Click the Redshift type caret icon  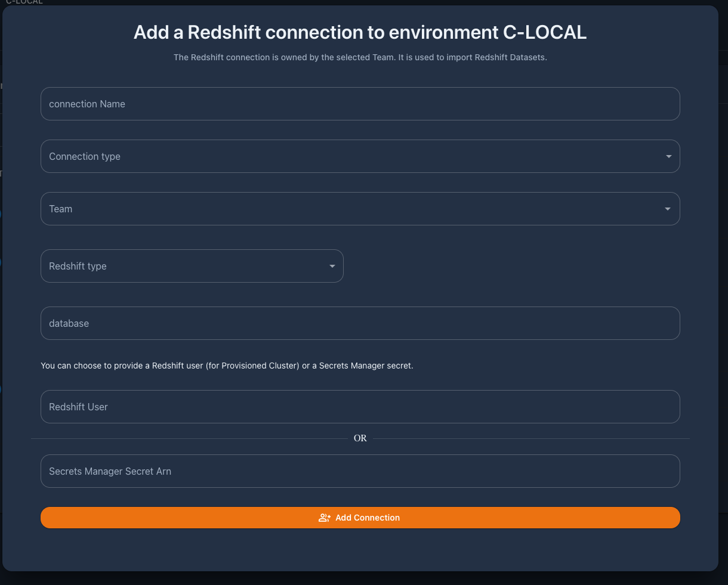click(x=332, y=266)
